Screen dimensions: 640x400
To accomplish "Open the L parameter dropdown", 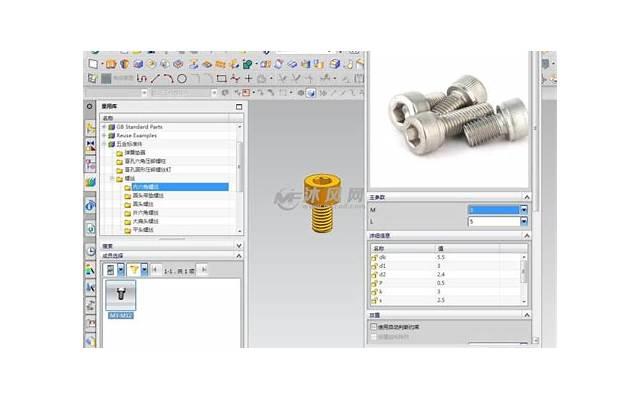I will click(x=521, y=221).
